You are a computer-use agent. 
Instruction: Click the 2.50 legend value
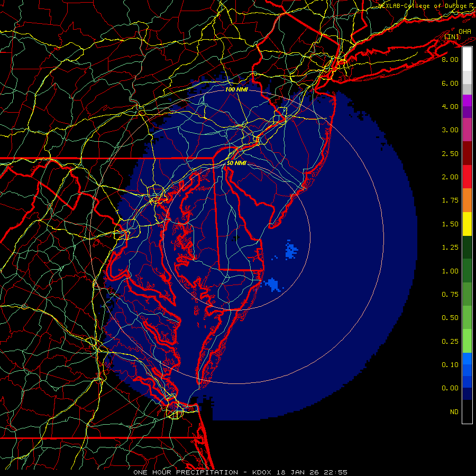(x=450, y=153)
